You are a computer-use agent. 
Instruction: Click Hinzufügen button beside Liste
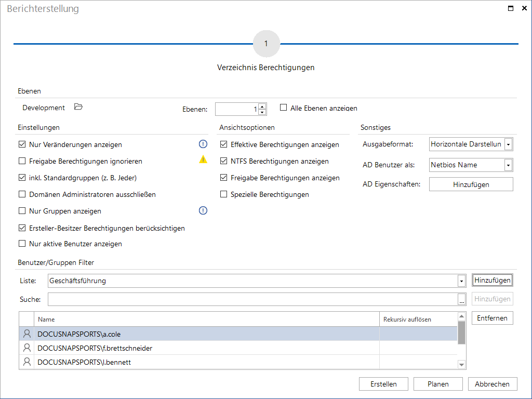coord(493,280)
